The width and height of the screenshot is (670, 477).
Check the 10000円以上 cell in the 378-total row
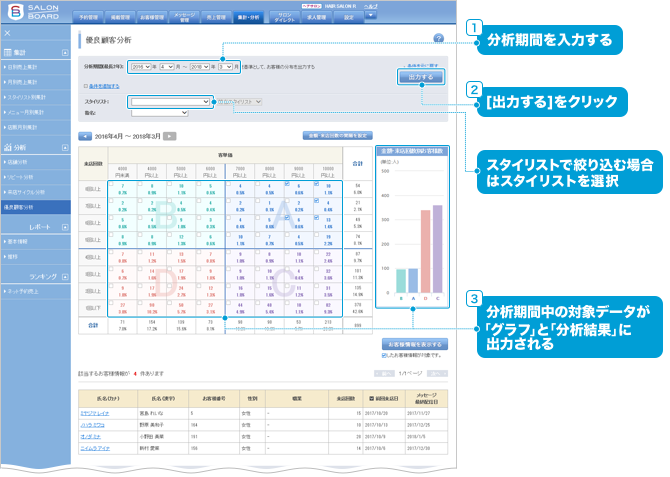coord(317,303)
